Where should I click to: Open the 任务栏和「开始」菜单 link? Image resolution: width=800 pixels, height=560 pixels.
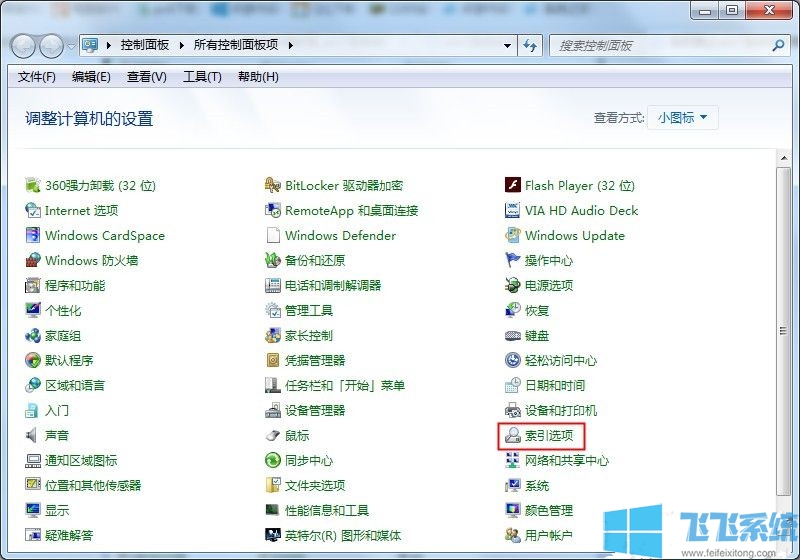pyautogui.click(x=345, y=386)
